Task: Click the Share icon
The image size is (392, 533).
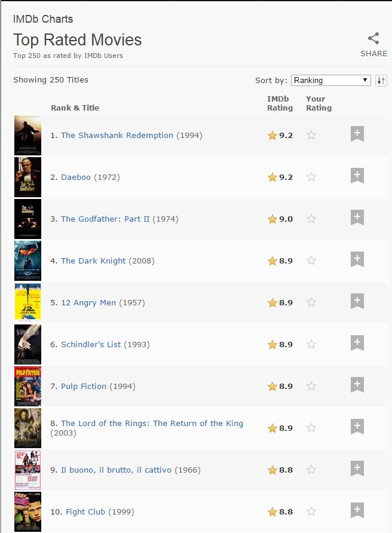Action: (373, 38)
